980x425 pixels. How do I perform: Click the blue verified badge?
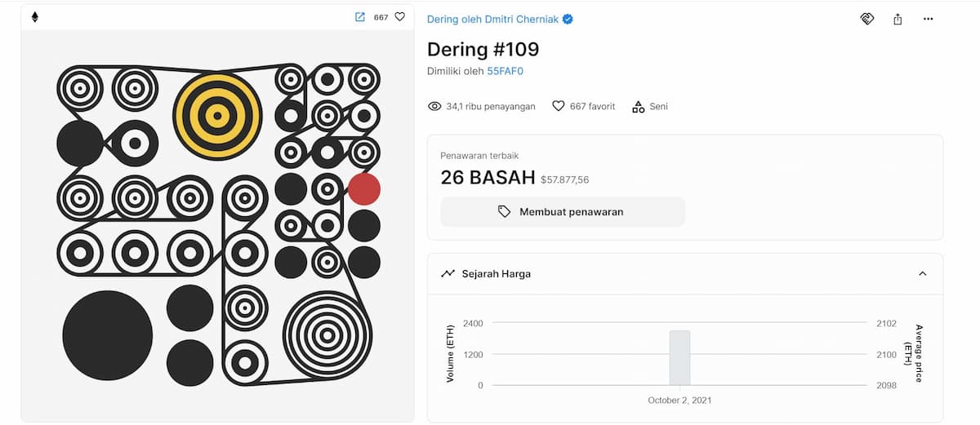point(568,19)
